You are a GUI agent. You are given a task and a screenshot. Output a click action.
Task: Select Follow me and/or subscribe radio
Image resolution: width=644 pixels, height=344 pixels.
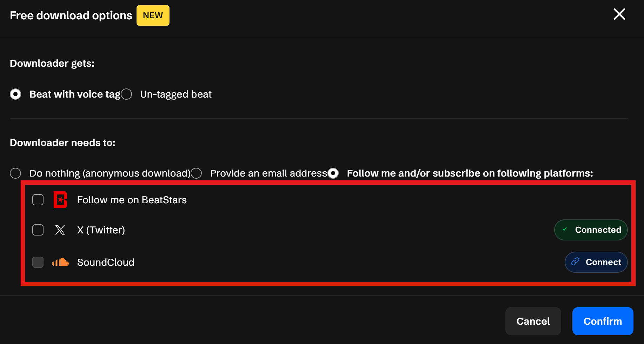click(333, 173)
